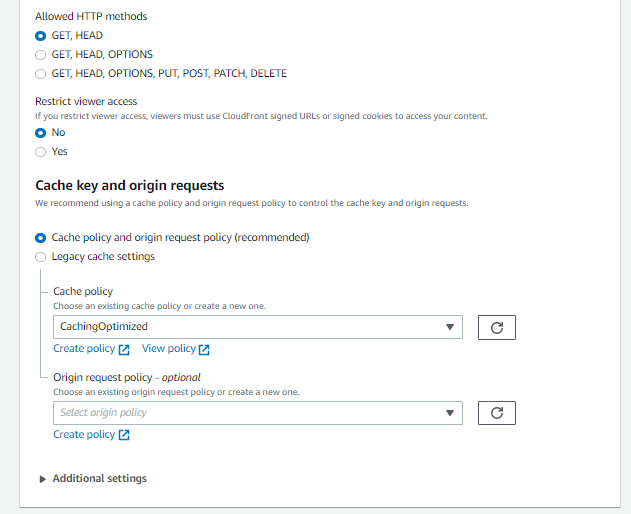Choose Cache policy and origin request policy option
Image resolution: width=631 pixels, height=514 pixels.
coord(41,238)
